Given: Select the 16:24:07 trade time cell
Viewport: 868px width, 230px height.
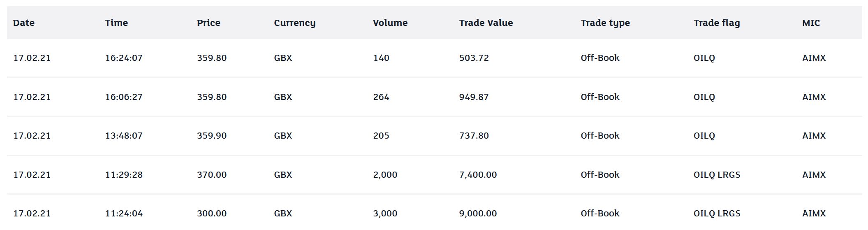Looking at the screenshot, I should [x=124, y=58].
